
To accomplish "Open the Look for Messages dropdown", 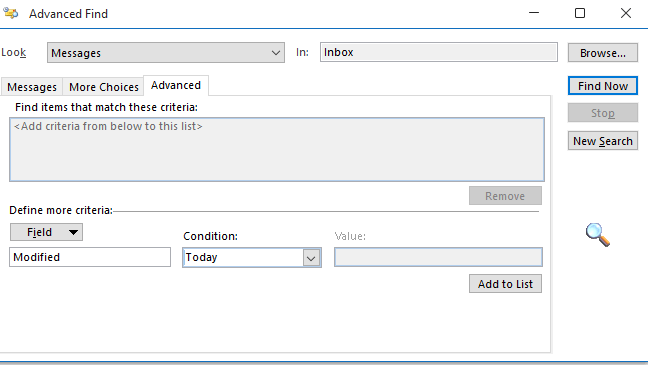I will [x=166, y=52].
